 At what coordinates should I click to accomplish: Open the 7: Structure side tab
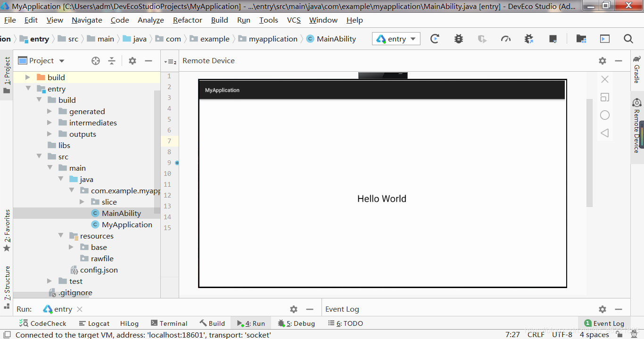(x=7, y=287)
